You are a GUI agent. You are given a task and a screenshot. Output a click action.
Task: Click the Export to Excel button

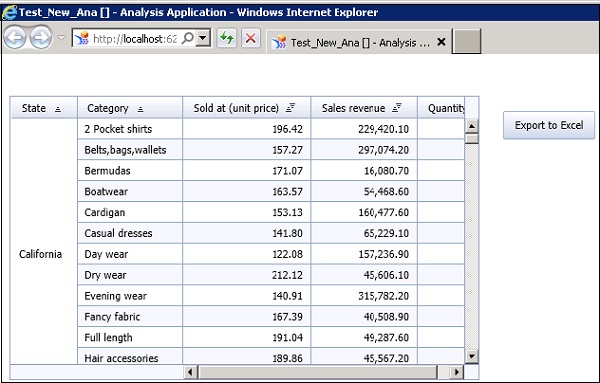[x=549, y=125]
